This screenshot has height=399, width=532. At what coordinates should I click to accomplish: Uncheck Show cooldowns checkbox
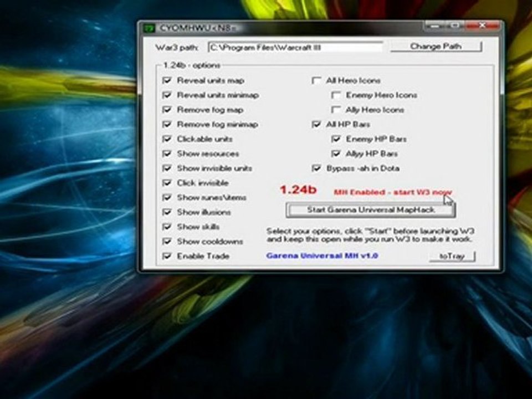click(167, 241)
